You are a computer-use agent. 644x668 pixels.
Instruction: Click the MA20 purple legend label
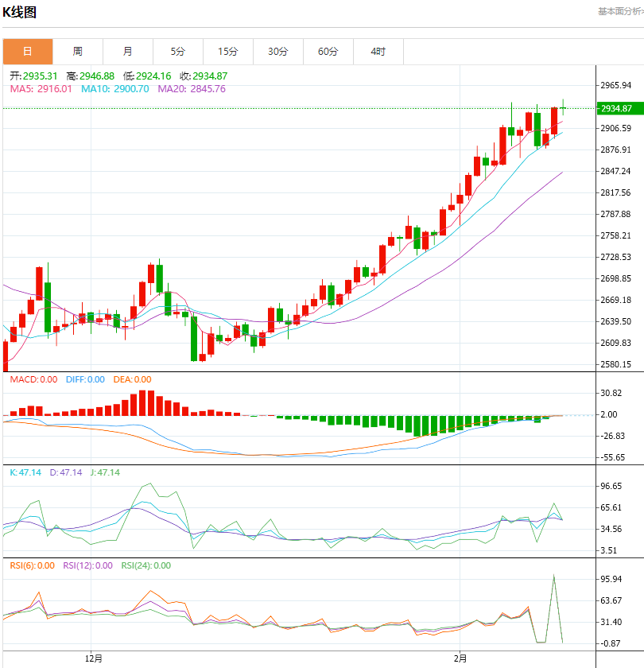coord(191,88)
